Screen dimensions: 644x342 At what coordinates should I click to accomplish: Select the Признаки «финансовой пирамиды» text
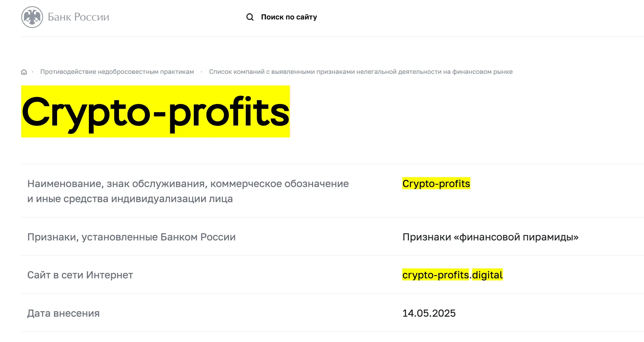(490, 237)
